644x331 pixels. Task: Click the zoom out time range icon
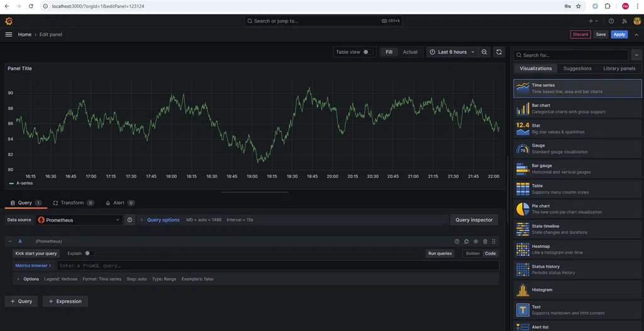[484, 52]
